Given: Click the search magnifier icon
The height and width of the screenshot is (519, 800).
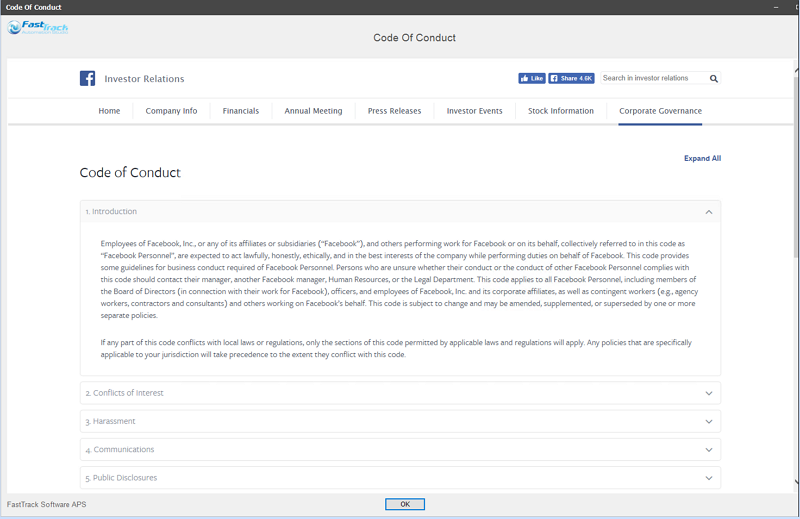Looking at the screenshot, I should 714,78.
